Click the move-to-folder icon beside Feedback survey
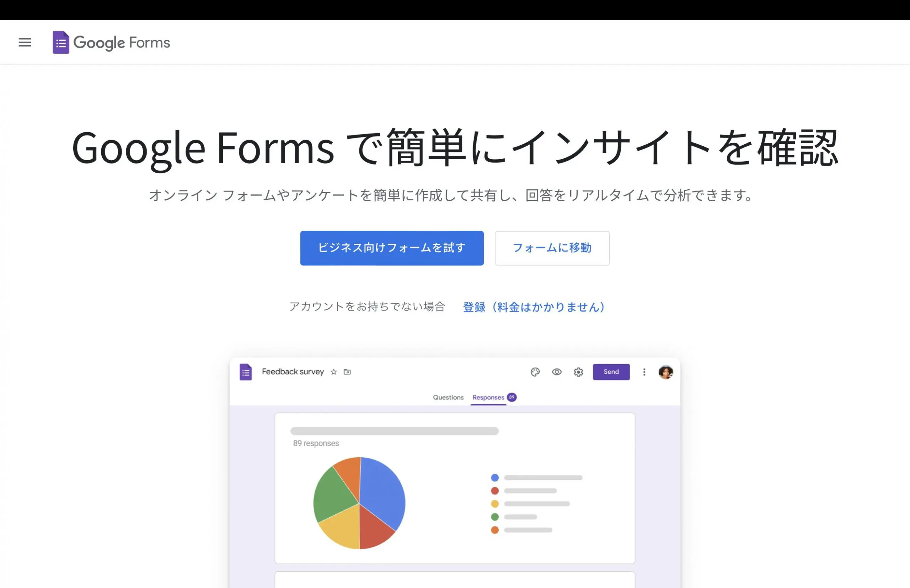Screen dimensions: 910x588 [x=347, y=372]
